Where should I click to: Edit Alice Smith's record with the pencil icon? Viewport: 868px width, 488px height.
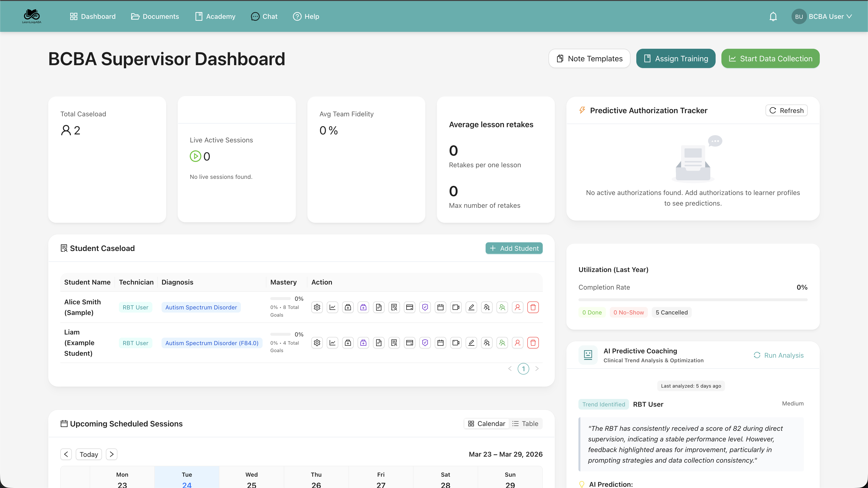click(x=471, y=307)
